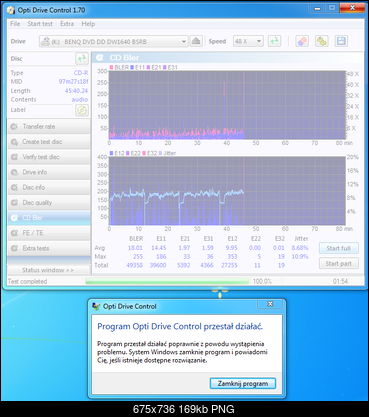Click the label disc icon next to the Label field
Screen dimensions: 369x417
(x=82, y=110)
